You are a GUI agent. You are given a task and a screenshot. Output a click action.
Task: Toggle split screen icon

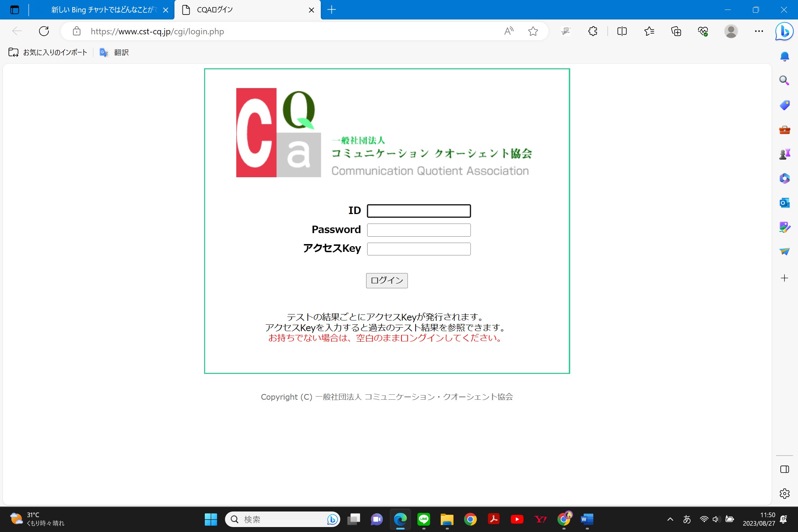click(x=622, y=31)
